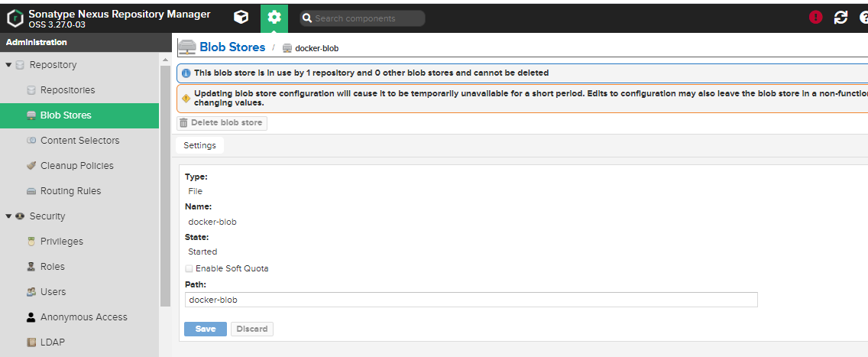Click the docker-blob breadcrumb text
Screen dimensions: 868x357
pyautogui.click(x=316, y=48)
